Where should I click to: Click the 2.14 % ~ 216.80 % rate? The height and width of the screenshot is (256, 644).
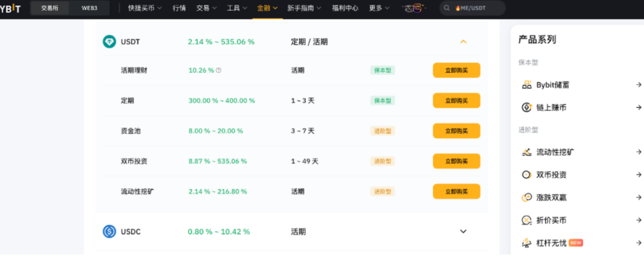click(218, 191)
